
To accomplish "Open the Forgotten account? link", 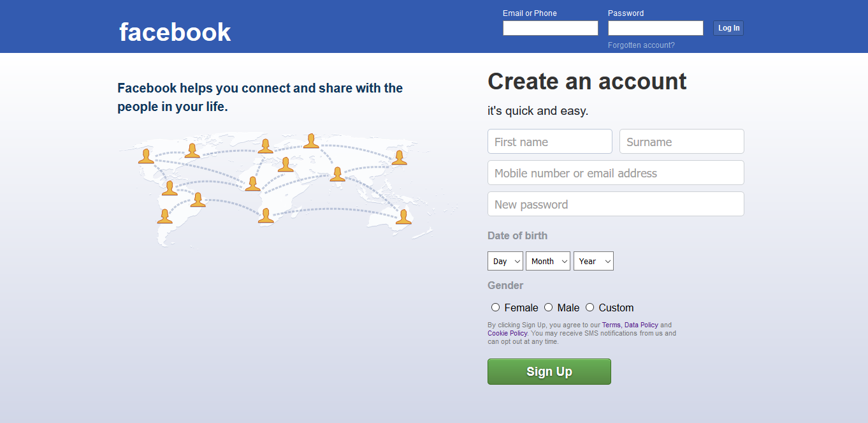I will pos(641,45).
